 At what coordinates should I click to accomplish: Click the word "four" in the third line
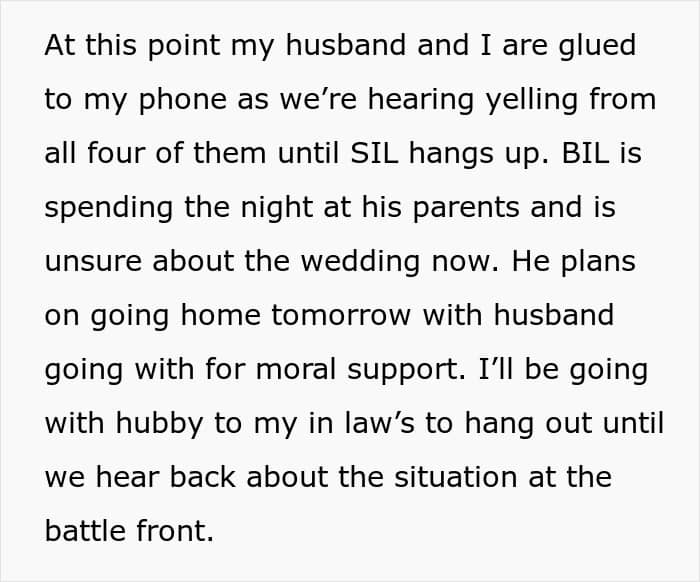click(x=111, y=154)
